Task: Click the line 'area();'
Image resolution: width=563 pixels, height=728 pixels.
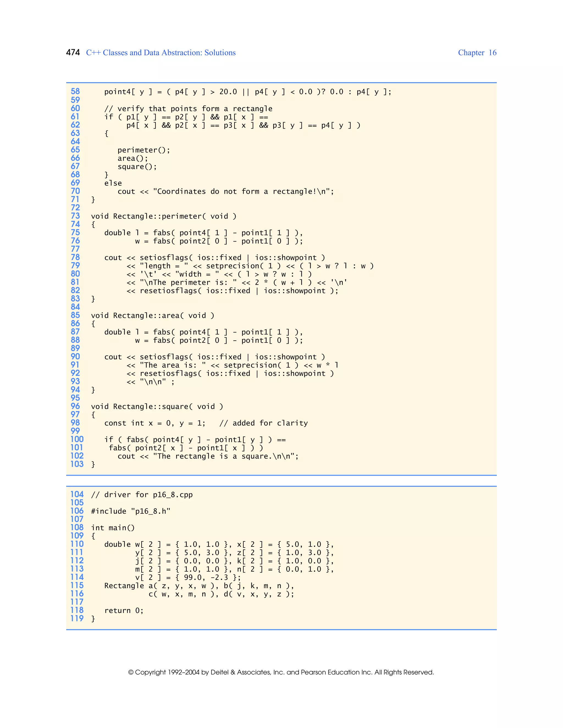Action: point(133,158)
